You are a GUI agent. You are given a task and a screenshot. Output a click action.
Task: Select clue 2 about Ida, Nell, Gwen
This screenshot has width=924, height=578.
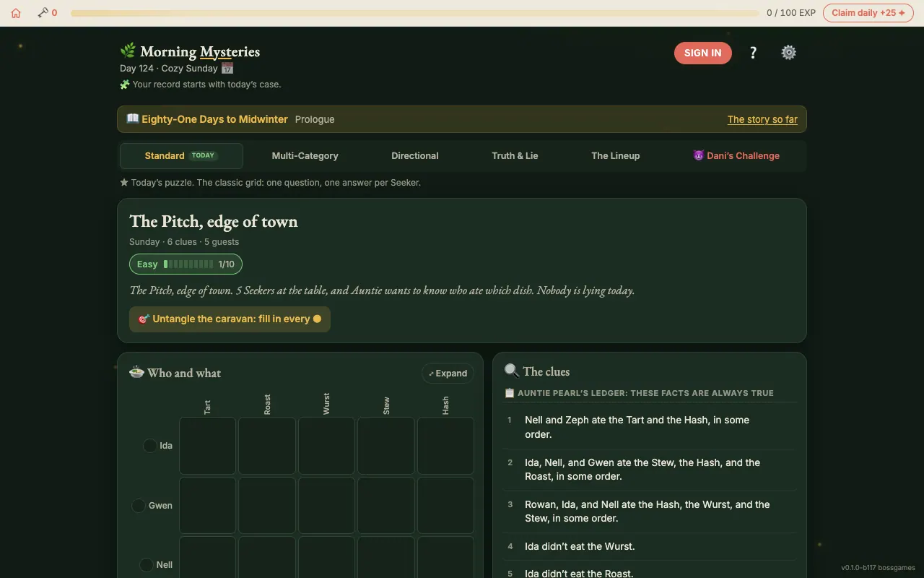point(650,470)
